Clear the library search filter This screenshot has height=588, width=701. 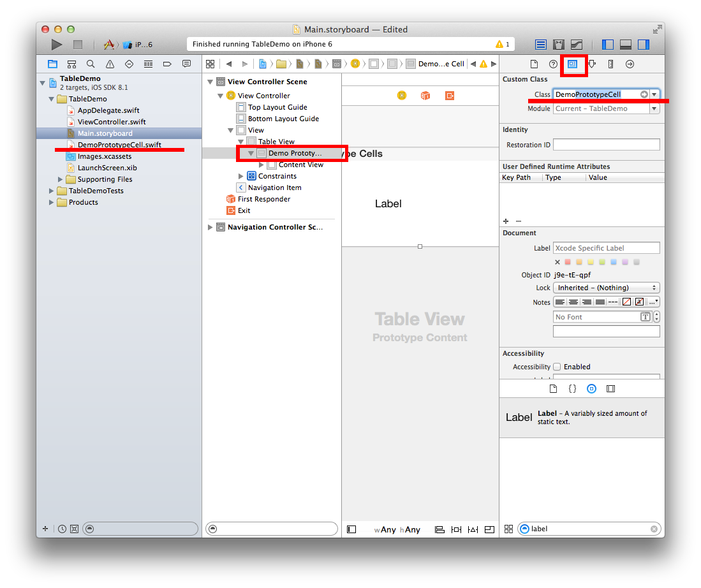pyautogui.click(x=654, y=529)
